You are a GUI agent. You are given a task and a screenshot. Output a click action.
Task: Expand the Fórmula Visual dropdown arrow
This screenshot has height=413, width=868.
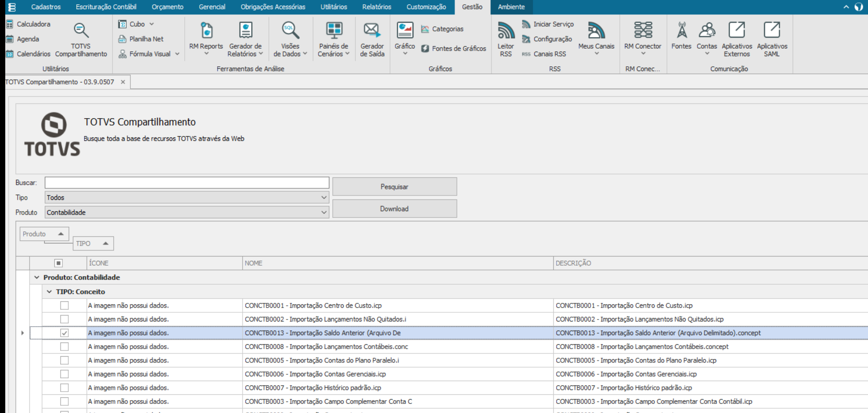pos(177,54)
